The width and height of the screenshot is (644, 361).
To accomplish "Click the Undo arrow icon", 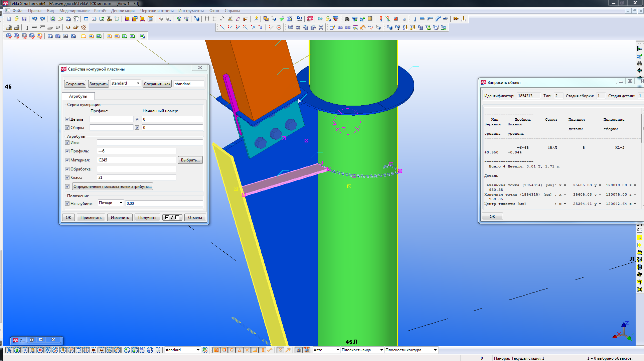I will point(34,19).
